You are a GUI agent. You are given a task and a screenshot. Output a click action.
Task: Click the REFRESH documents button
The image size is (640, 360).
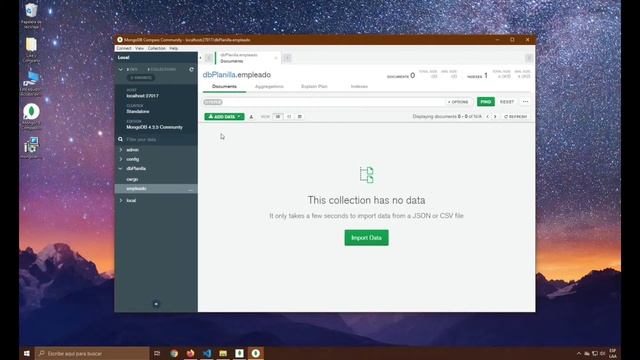coord(516,117)
